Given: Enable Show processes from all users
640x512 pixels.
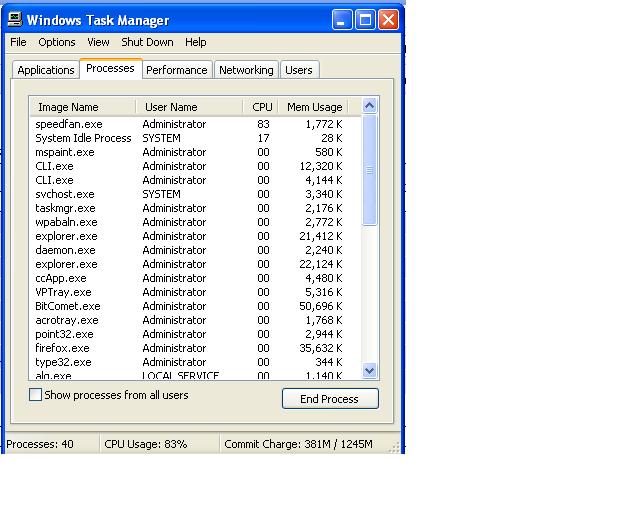Looking at the screenshot, I should point(36,395).
